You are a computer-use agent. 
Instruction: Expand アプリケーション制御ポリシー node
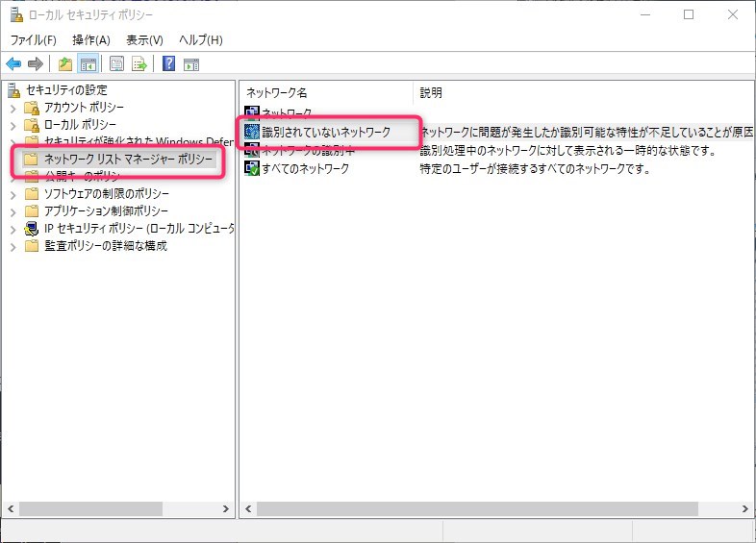coord(13,212)
